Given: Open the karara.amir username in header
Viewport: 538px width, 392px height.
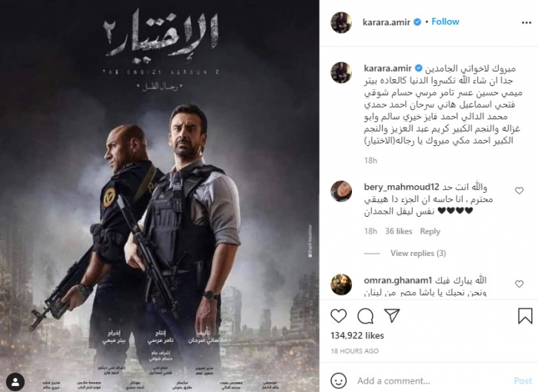Looking at the screenshot, I should (x=387, y=22).
